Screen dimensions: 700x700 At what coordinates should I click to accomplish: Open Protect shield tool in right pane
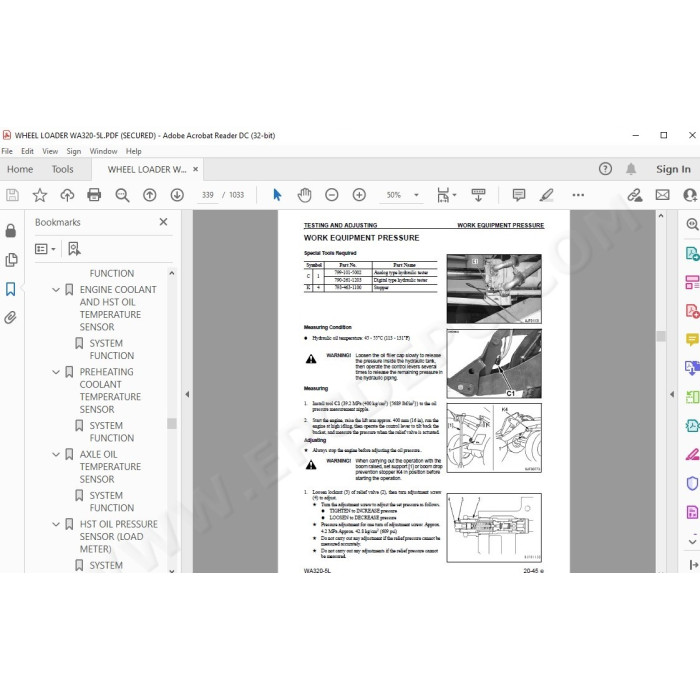[692, 483]
